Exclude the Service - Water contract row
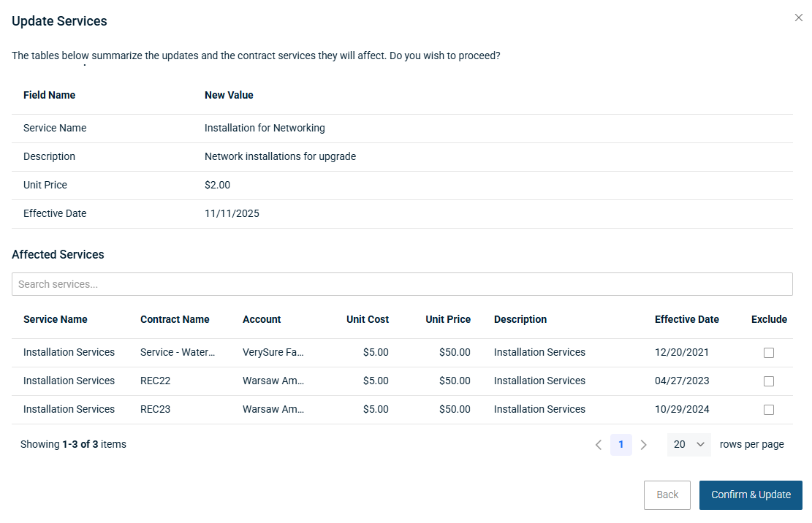This screenshot has height=523, width=812. [x=768, y=353]
